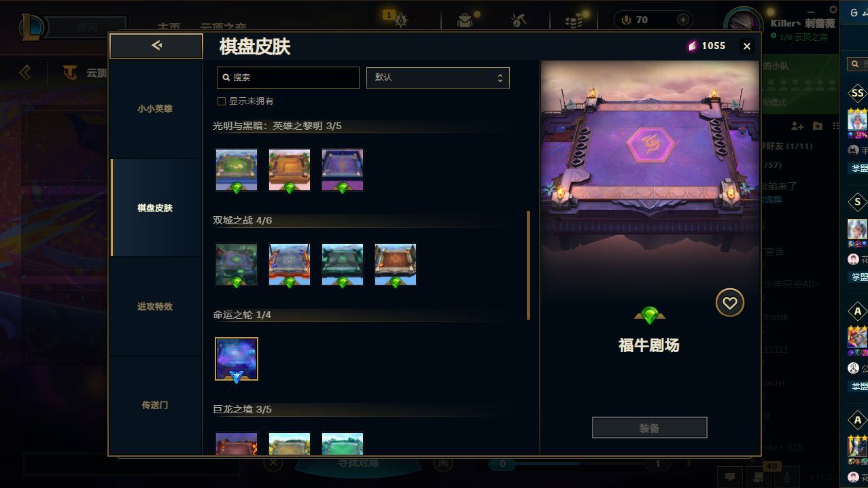
Task: Collapse the 双城之战 4/6 group header
Action: (x=243, y=220)
